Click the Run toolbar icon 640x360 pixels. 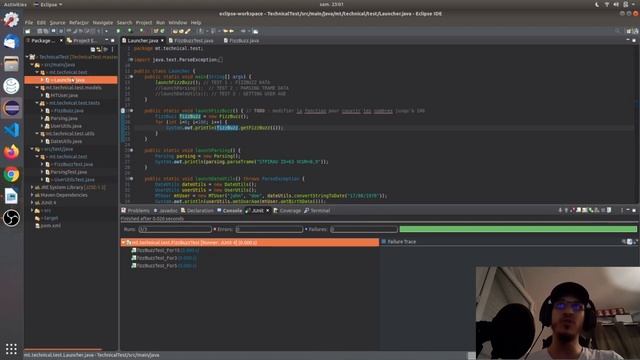point(130,31)
